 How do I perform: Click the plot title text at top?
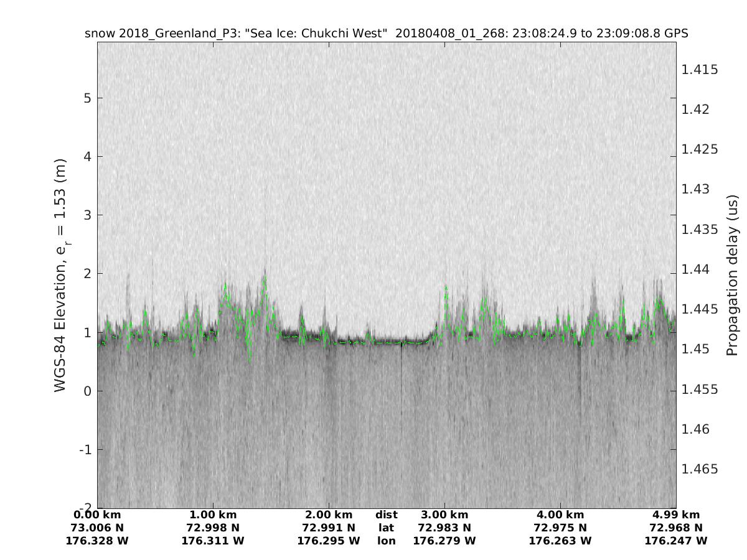pos(386,34)
